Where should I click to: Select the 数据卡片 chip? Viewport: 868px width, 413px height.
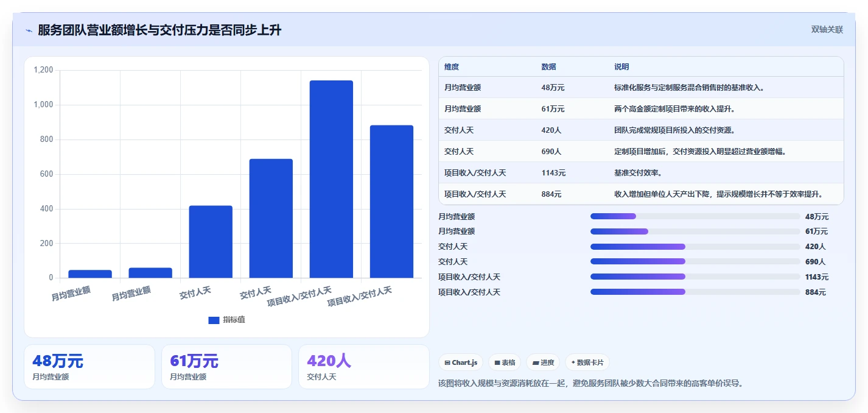pyautogui.click(x=587, y=362)
